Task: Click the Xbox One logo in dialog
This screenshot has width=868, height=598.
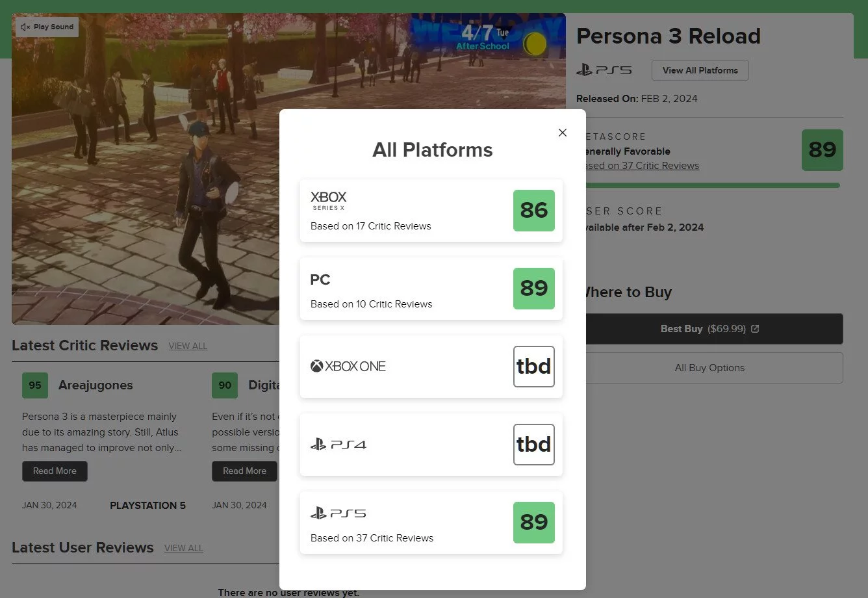Action: pos(348,367)
